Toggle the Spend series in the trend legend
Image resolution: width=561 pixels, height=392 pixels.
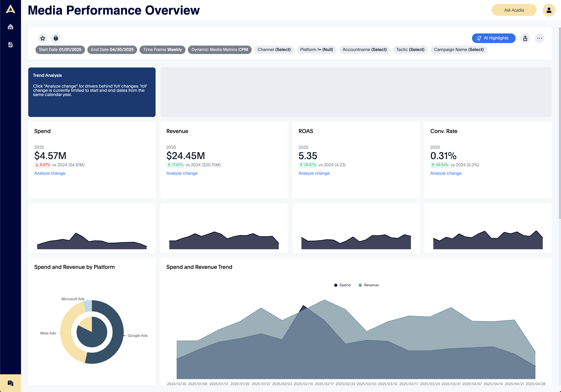[x=342, y=285]
